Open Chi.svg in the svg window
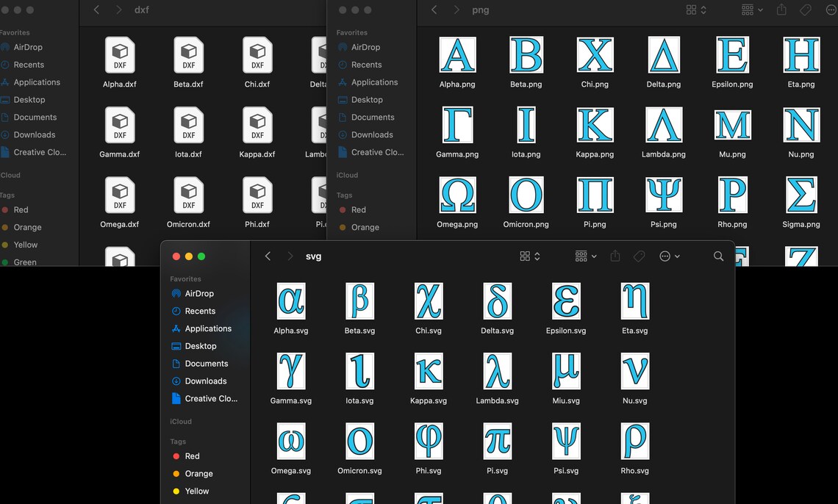The image size is (838, 504). click(x=429, y=301)
